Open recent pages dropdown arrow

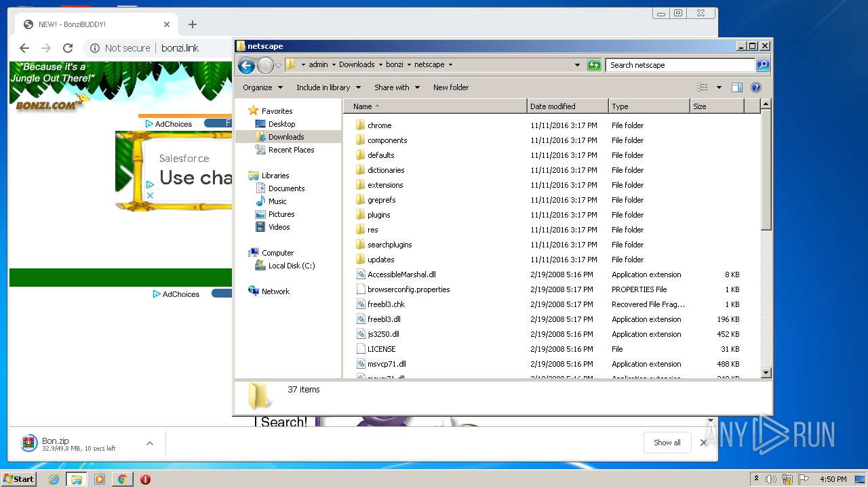click(x=278, y=66)
